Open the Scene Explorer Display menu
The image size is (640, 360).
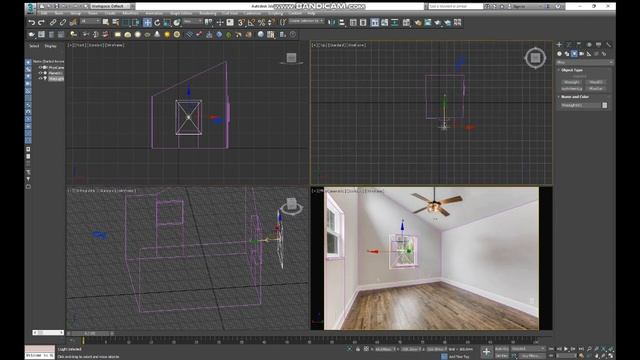(50, 46)
